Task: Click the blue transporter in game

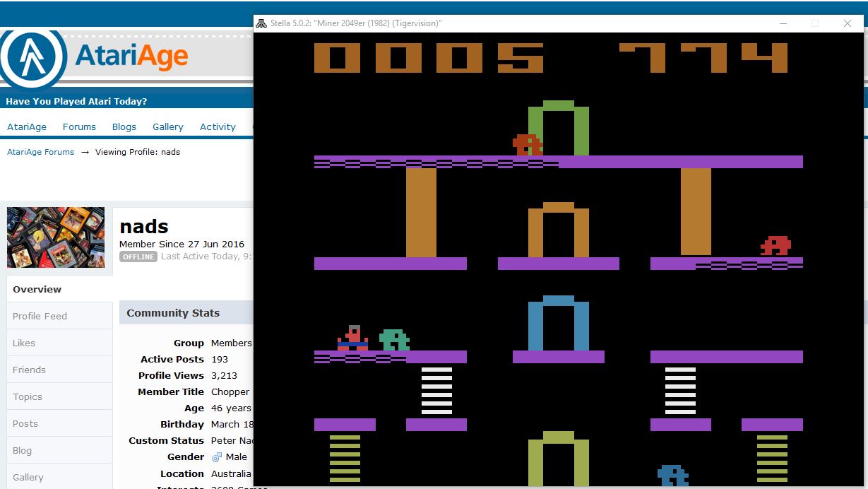Action: 559,323
